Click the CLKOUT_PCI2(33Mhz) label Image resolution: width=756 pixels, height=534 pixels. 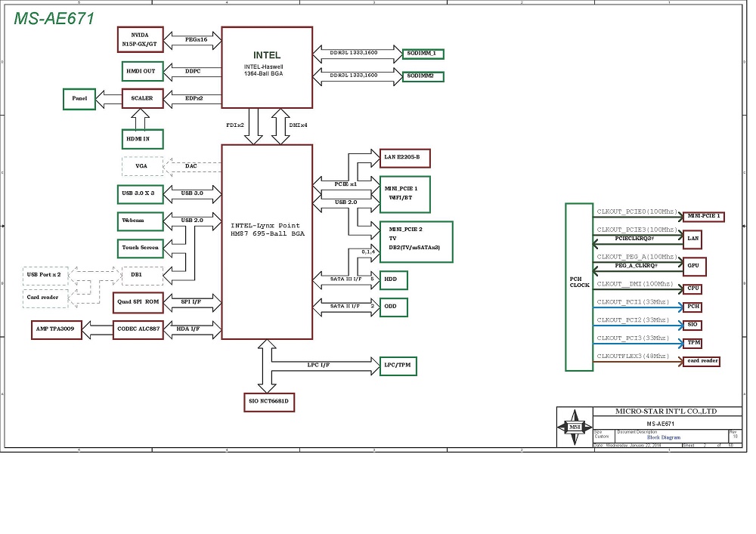pyautogui.click(x=633, y=320)
